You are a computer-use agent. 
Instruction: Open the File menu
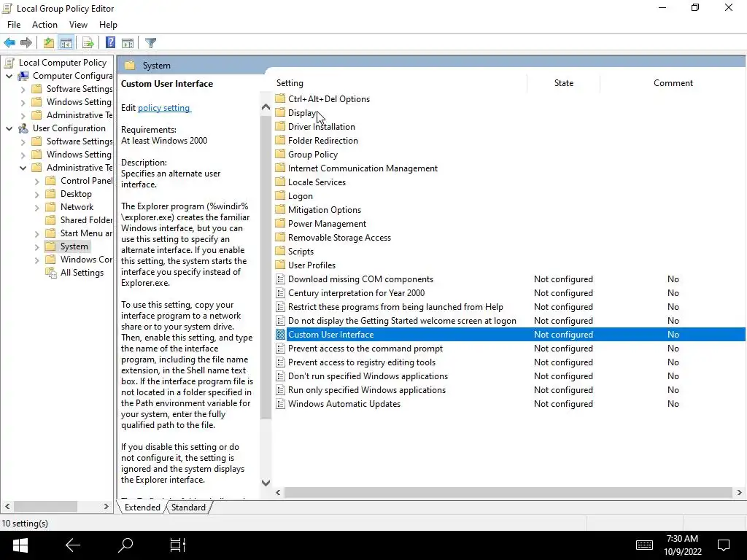point(14,25)
